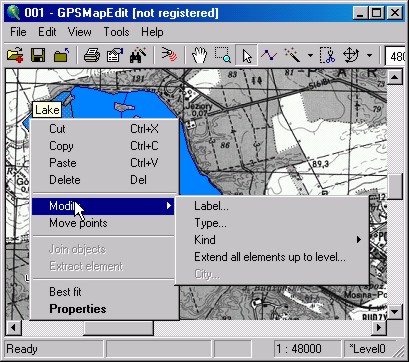Viewport: 409px width, 362px height.
Task: Select the Edit Nodes polyline tool
Action: [x=269, y=55]
